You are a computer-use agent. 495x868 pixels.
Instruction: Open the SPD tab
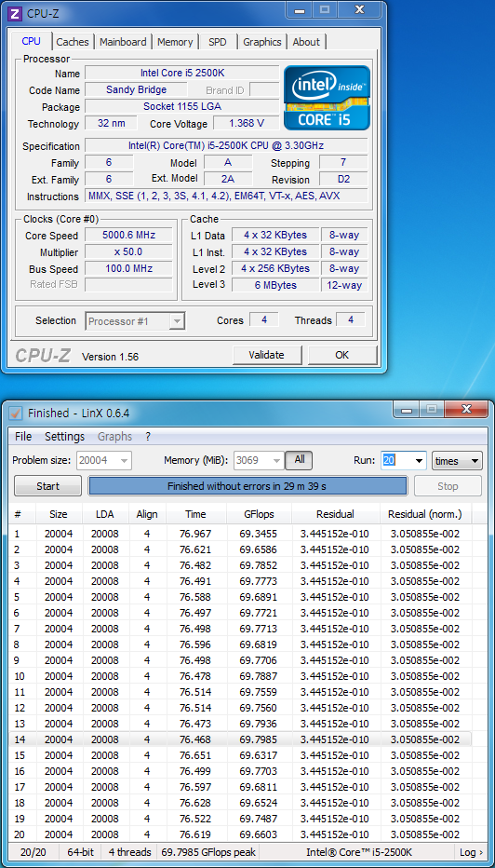pyautogui.click(x=218, y=42)
